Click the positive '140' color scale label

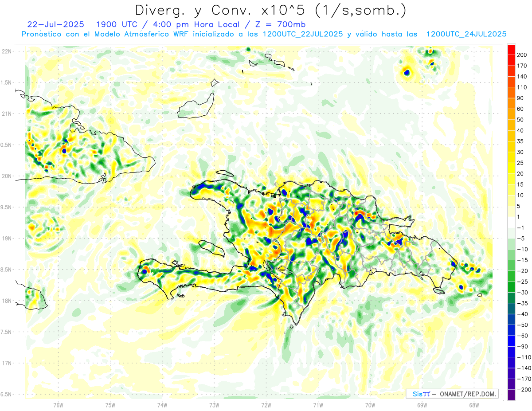pyautogui.click(x=522, y=77)
